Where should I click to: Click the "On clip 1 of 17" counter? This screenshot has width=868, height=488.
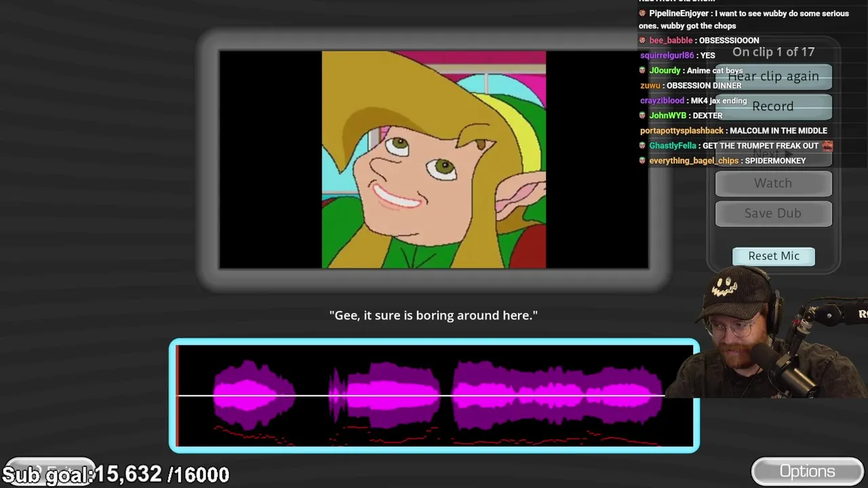click(x=773, y=52)
